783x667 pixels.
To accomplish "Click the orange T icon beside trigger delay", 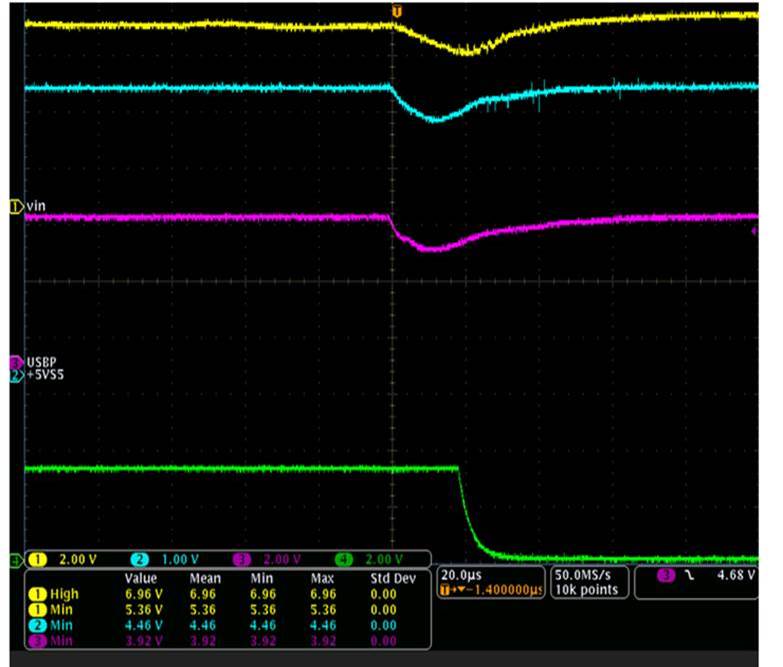I will [444, 590].
